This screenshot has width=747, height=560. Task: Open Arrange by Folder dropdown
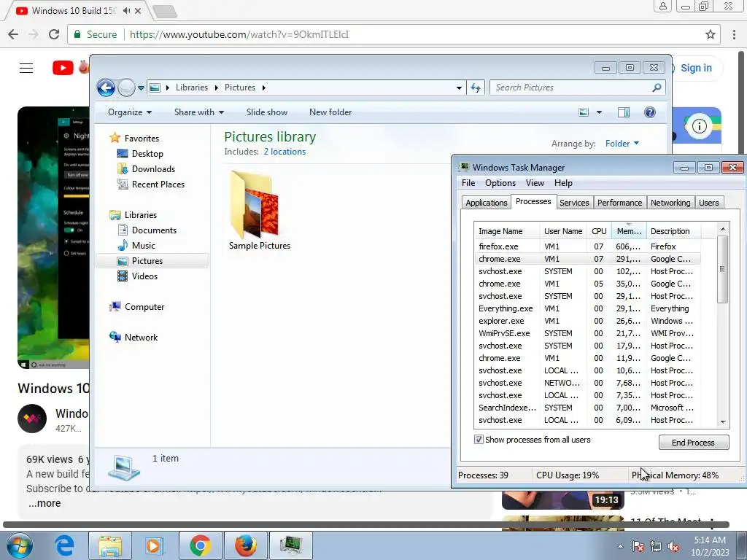pos(622,144)
